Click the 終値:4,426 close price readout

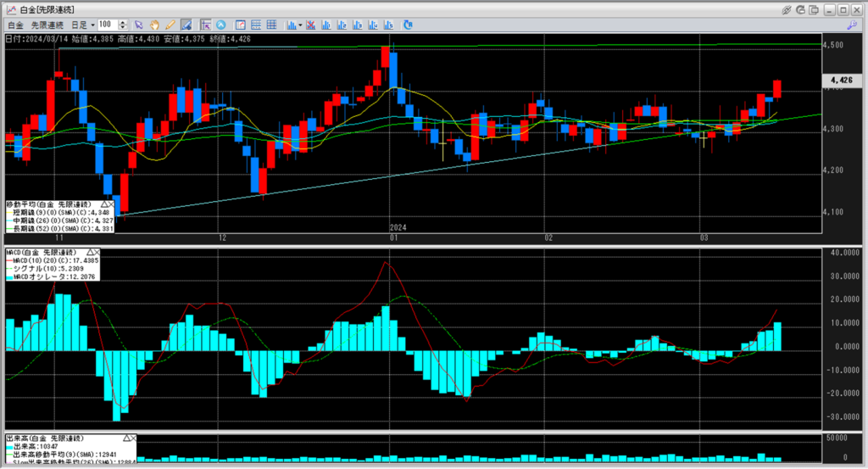pyautogui.click(x=231, y=39)
